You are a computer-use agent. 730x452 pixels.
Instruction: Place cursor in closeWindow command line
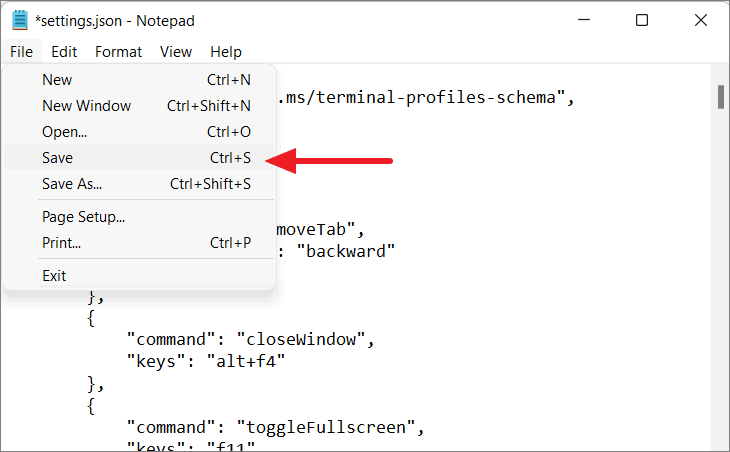point(250,339)
